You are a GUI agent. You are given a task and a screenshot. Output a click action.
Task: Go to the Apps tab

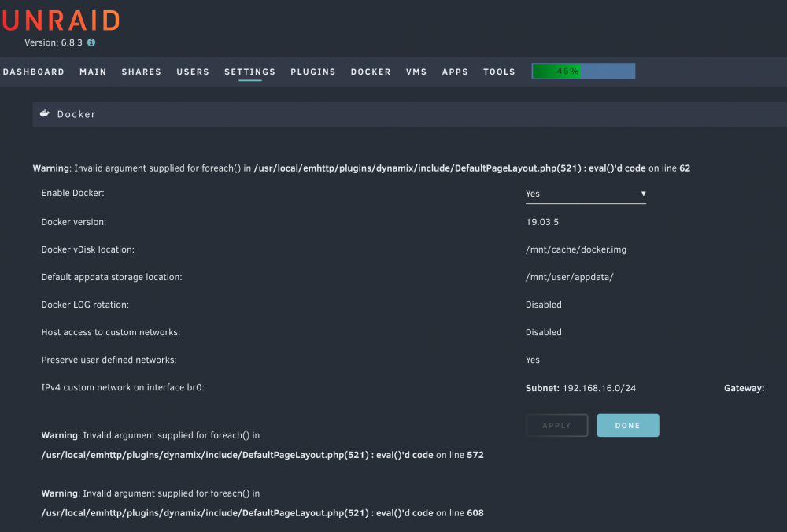pos(455,72)
